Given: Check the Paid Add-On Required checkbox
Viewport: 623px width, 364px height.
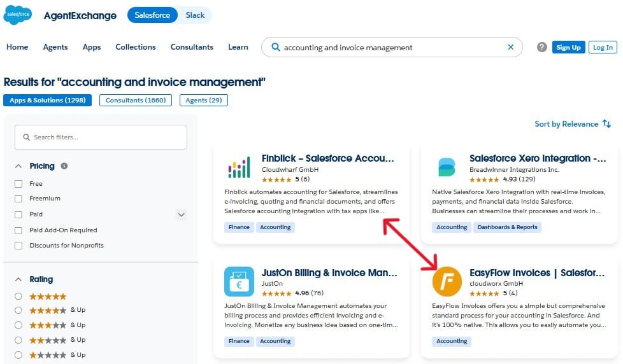Looking at the screenshot, I should tap(18, 230).
